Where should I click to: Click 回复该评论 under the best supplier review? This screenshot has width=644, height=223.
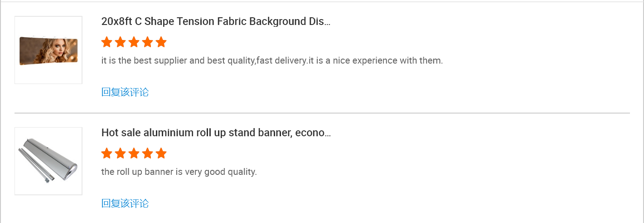point(125,92)
